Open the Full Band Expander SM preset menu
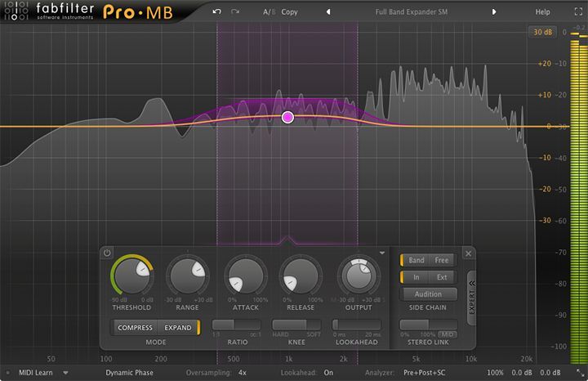 (x=412, y=12)
